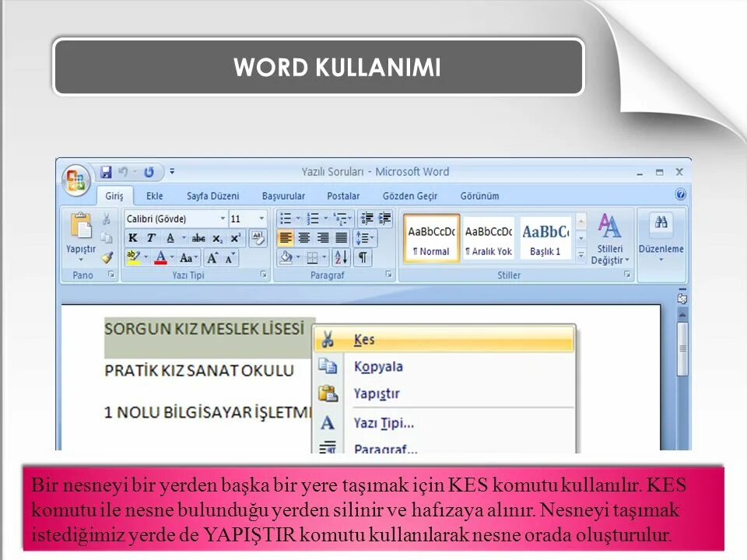This screenshot has height=560, width=747.
Task: Select the Başlık 1 style
Action: (x=545, y=239)
